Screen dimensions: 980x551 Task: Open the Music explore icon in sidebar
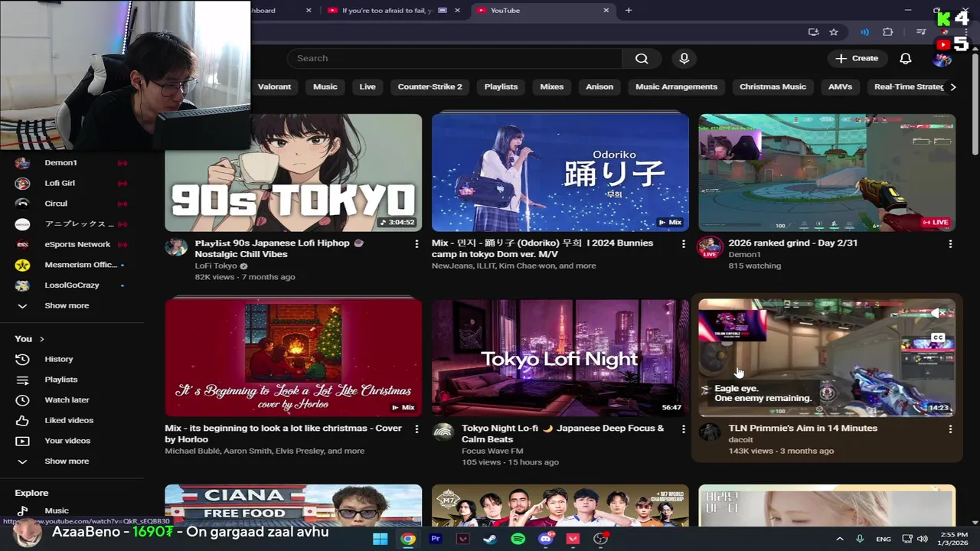pos(22,510)
